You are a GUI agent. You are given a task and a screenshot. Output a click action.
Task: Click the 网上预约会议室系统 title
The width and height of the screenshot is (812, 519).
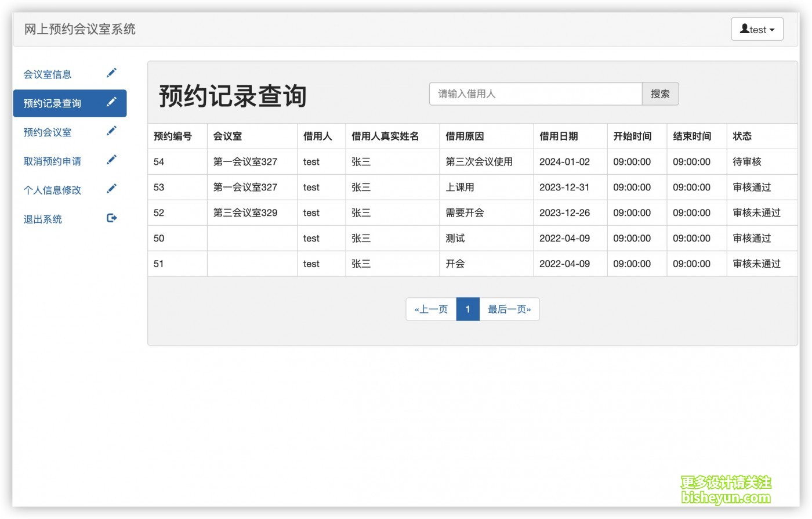coord(80,29)
